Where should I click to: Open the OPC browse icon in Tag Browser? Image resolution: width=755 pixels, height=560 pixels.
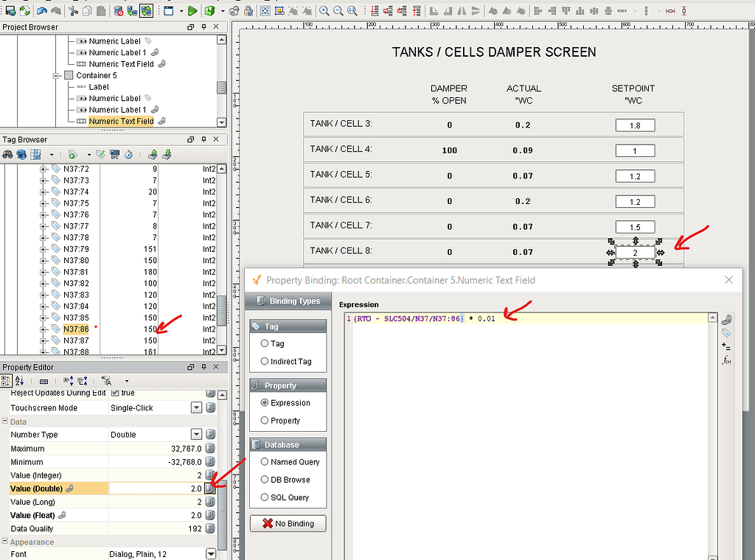pos(114,155)
